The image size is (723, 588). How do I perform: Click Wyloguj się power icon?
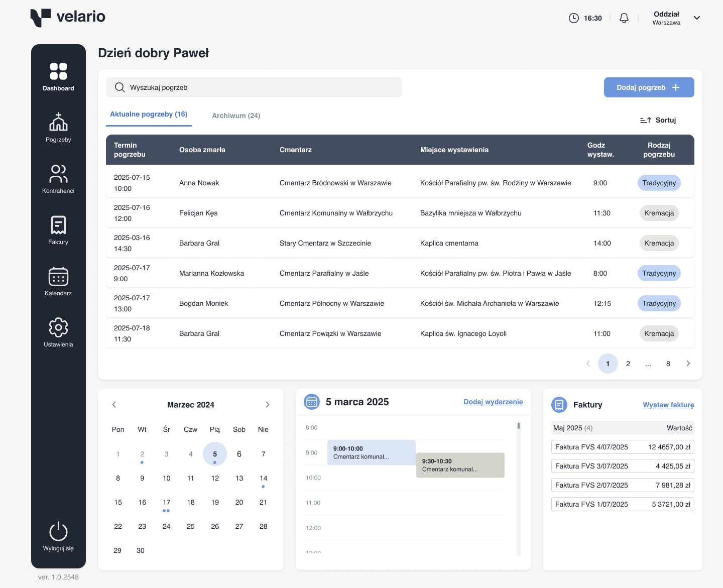tap(58, 531)
